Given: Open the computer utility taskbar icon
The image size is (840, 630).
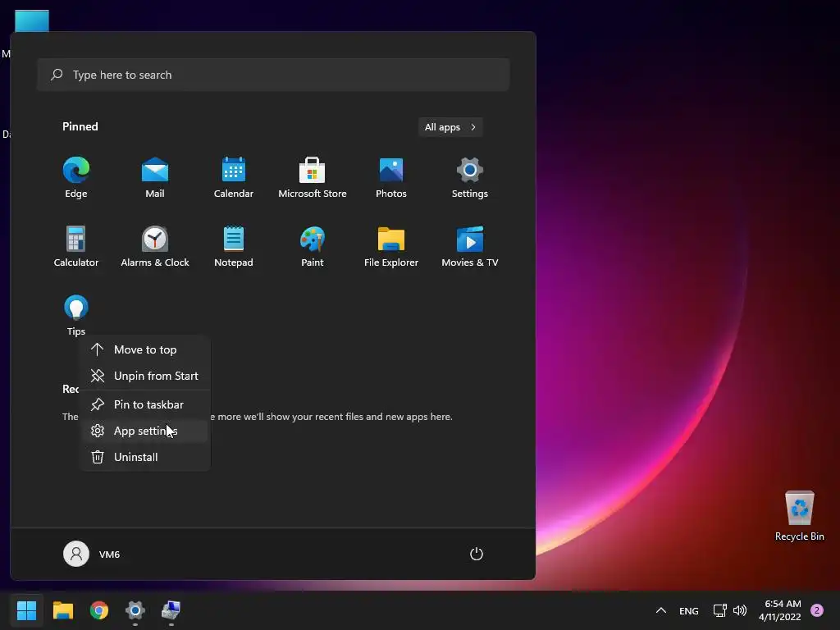Looking at the screenshot, I should [171, 610].
